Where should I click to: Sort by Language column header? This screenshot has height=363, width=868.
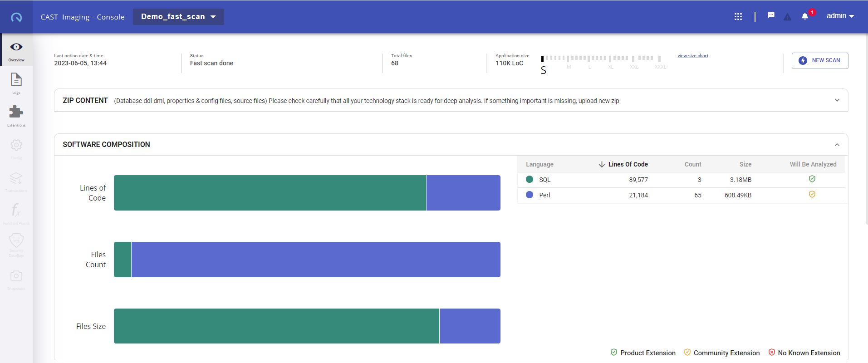pyautogui.click(x=539, y=164)
